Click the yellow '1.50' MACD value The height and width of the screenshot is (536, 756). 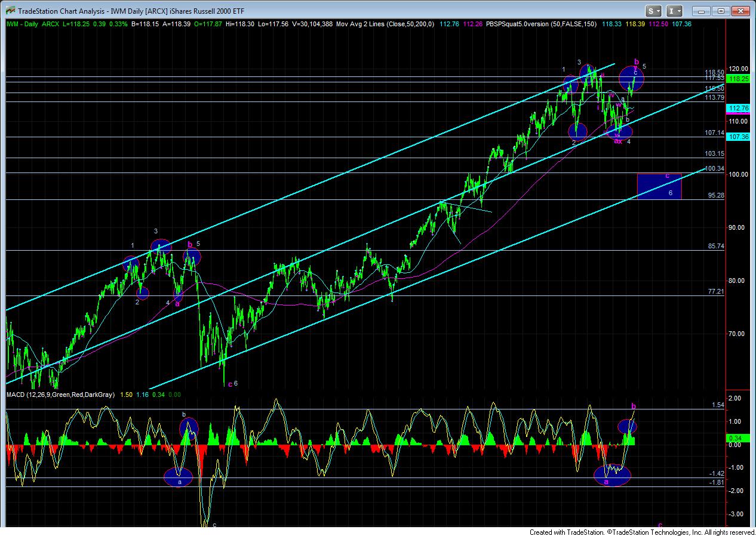(x=126, y=395)
